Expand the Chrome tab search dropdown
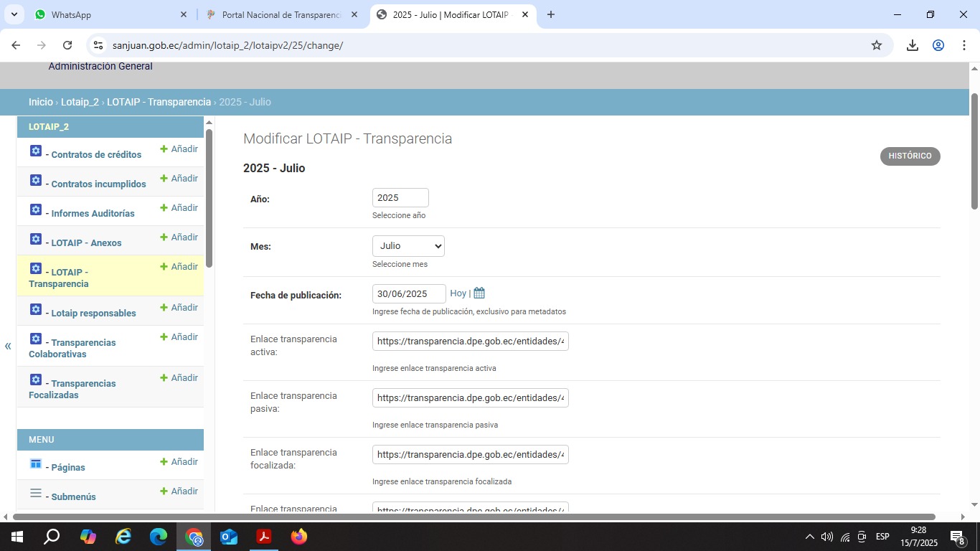This screenshot has width=980, height=551. [x=14, y=14]
